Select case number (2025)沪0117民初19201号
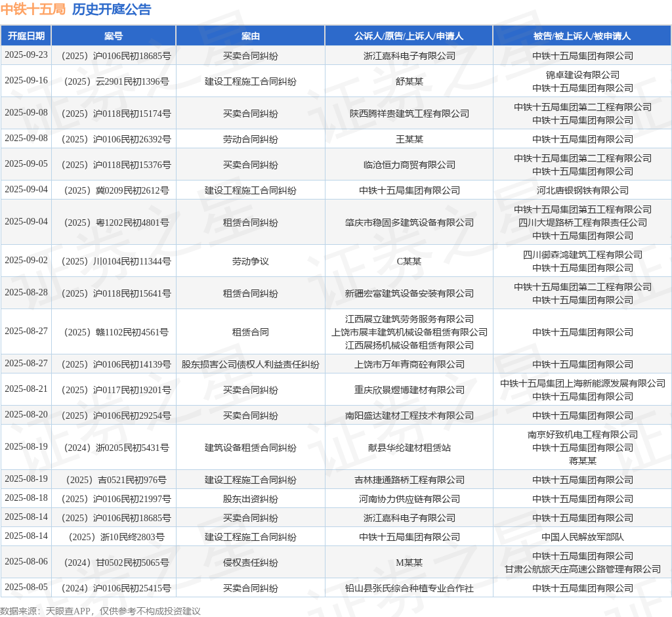The width and height of the screenshot is (672, 617). click(x=116, y=390)
